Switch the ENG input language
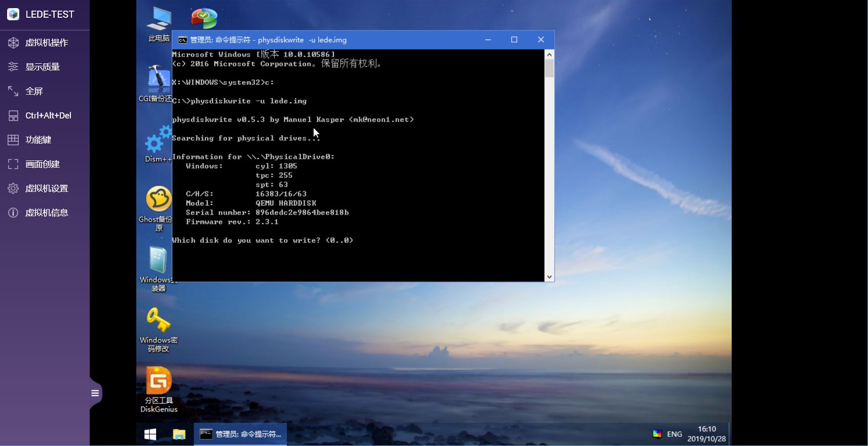Viewport: 868px width, 446px height. click(674, 434)
